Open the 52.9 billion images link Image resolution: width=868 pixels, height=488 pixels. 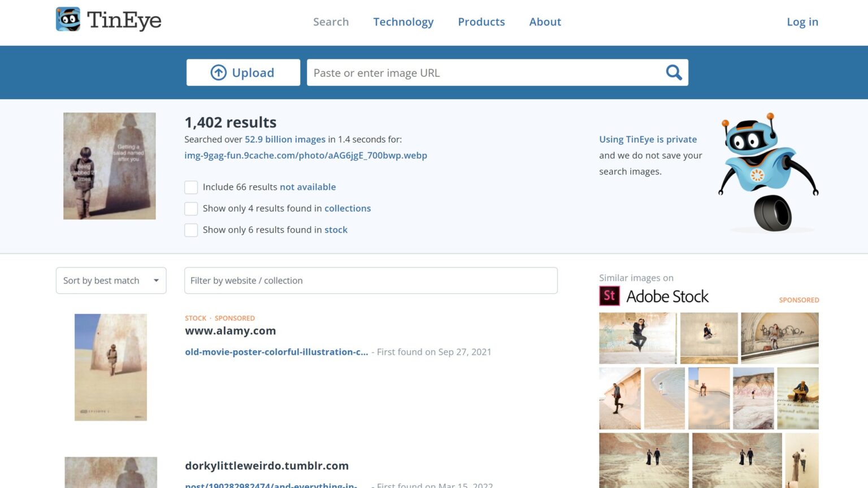point(285,140)
